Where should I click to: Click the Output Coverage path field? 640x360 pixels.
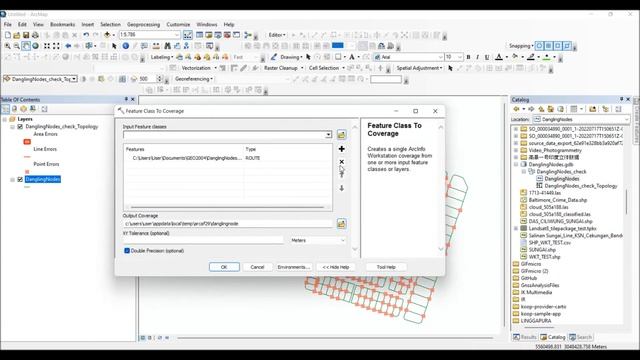coord(228,224)
